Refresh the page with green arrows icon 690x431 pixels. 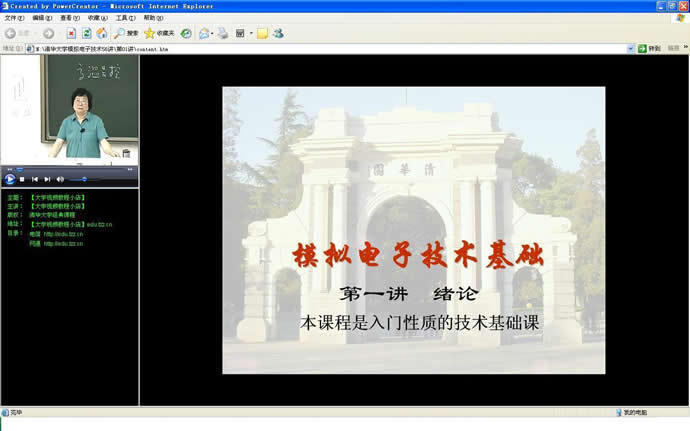tap(87, 33)
